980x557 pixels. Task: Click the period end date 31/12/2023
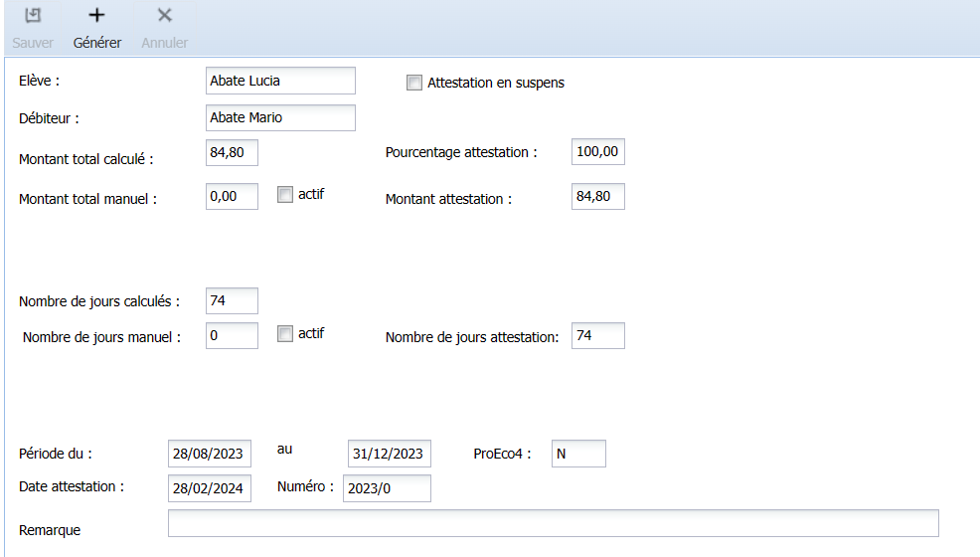(390, 454)
